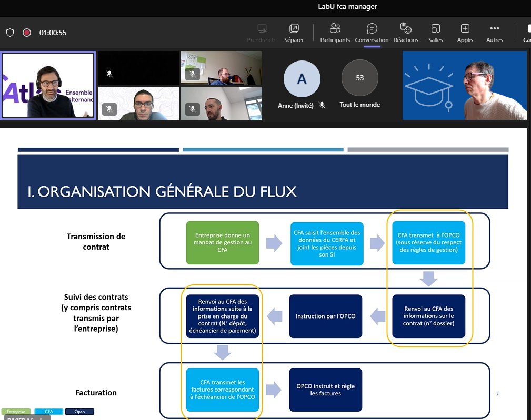
Task: Select the graduation cap background video tile
Action: (x=464, y=85)
